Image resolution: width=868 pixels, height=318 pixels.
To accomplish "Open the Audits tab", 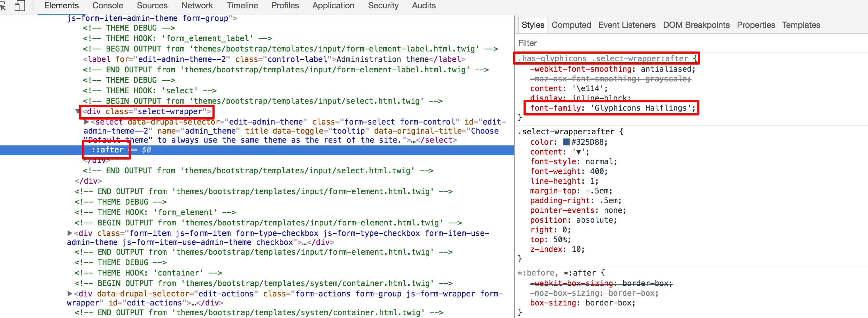I will (x=424, y=6).
